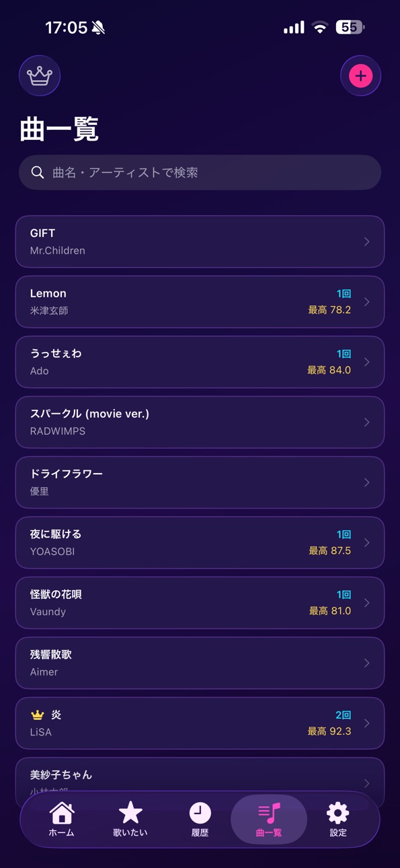Add a new song with plus button
This screenshot has width=400, height=868.
[x=360, y=75]
